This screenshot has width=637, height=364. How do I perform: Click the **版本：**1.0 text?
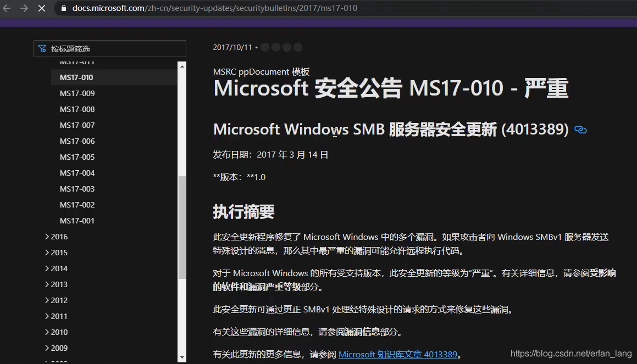[x=239, y=177]
